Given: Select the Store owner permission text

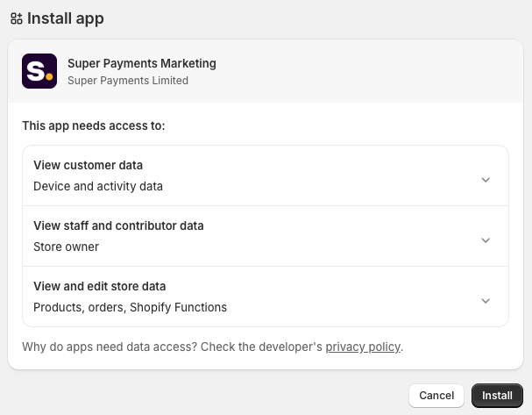Looking at the screenshot, I should 66,247.
